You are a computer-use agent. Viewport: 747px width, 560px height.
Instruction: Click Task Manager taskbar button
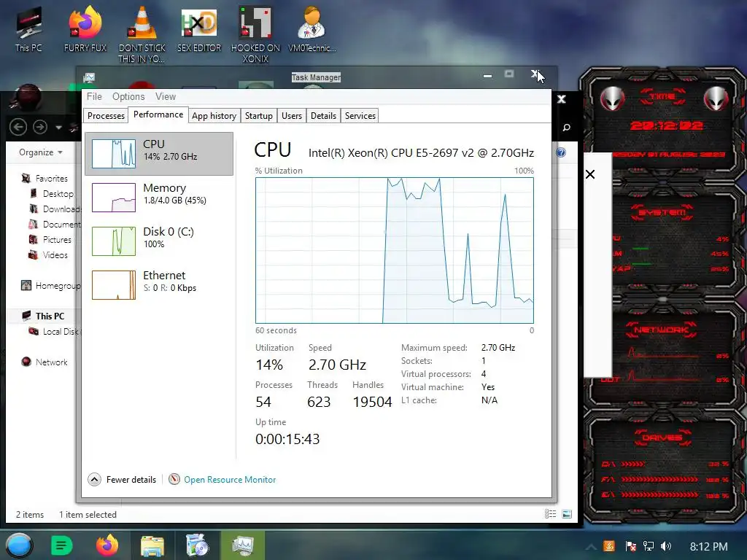(x=243, y=545)
